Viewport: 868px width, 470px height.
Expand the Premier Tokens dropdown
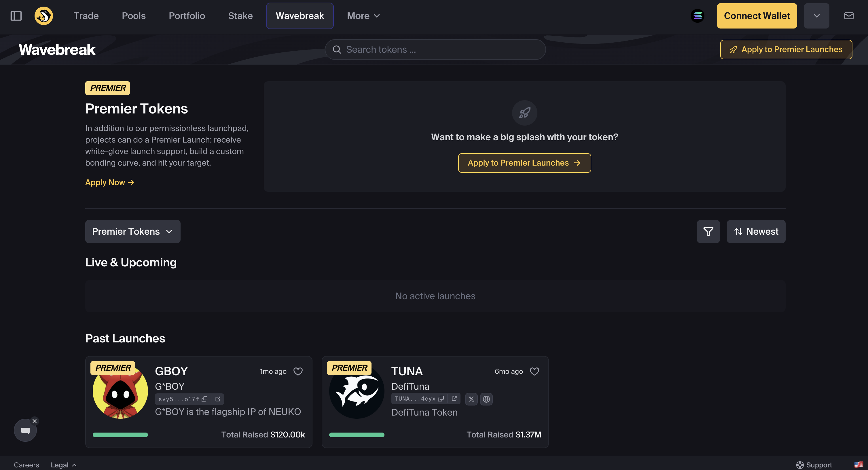[x=132, y=232]
